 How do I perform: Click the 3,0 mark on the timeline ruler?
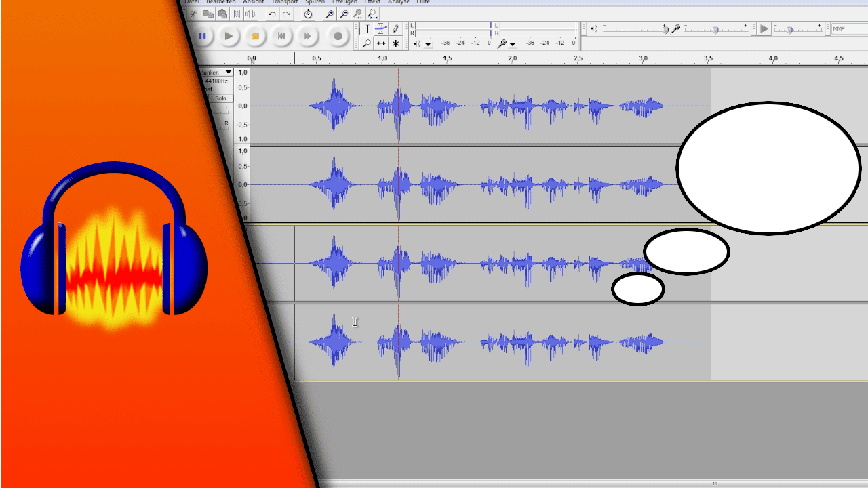click(643, 59)
